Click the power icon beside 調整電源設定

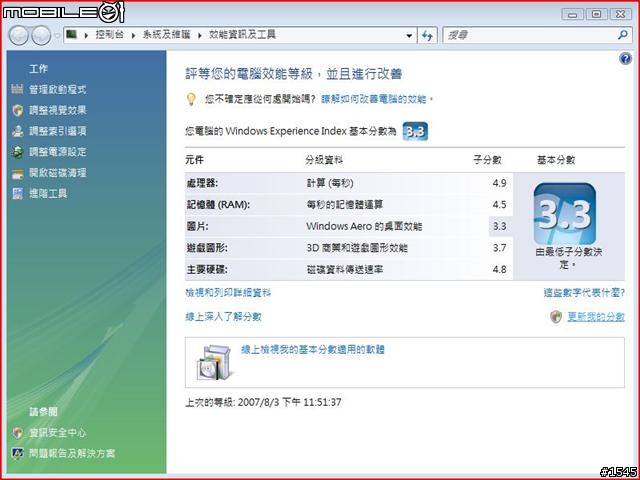tap(17, 152)
